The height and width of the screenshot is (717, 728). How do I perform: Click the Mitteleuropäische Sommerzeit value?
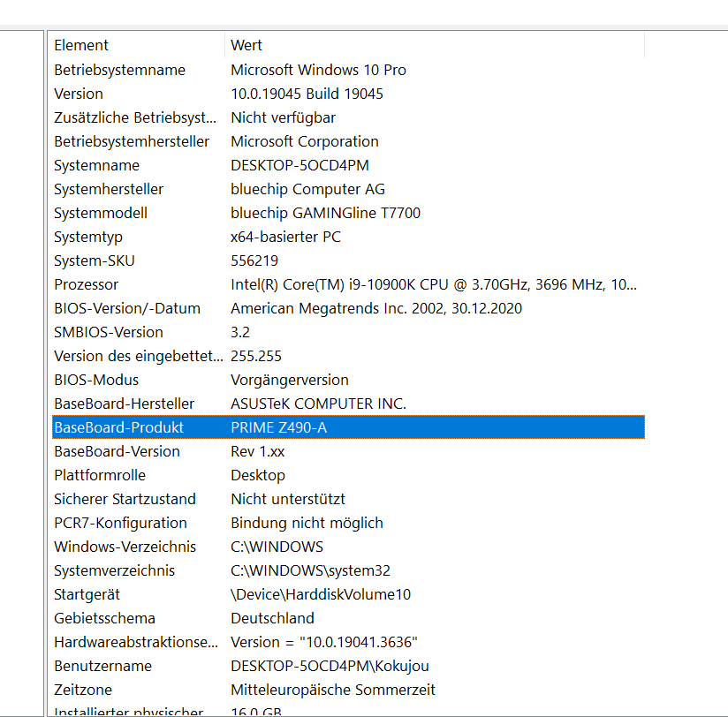pyautogui.click(x=333, y=691)
